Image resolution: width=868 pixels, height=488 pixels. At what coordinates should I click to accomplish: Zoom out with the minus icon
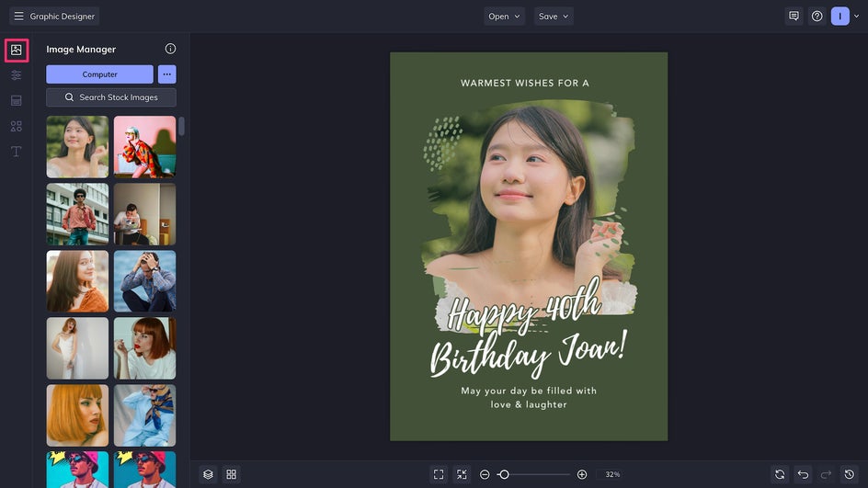[x=485, y=474]
